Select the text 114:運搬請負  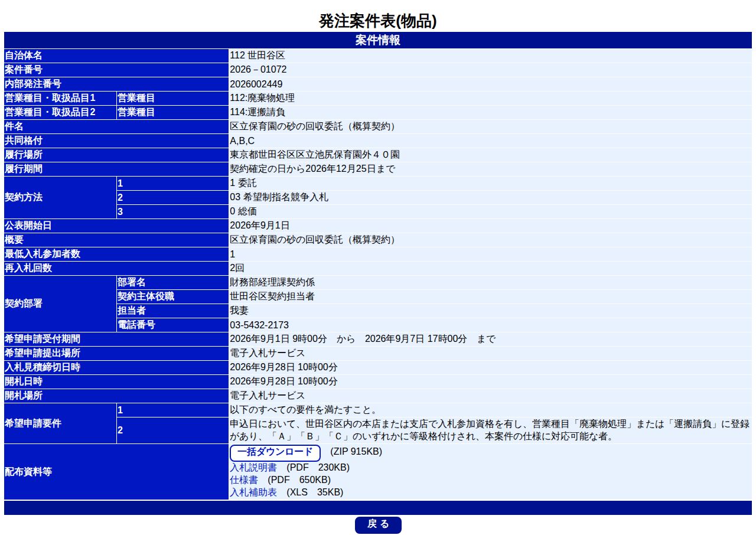pyautogui.click(x=258, y=112)
